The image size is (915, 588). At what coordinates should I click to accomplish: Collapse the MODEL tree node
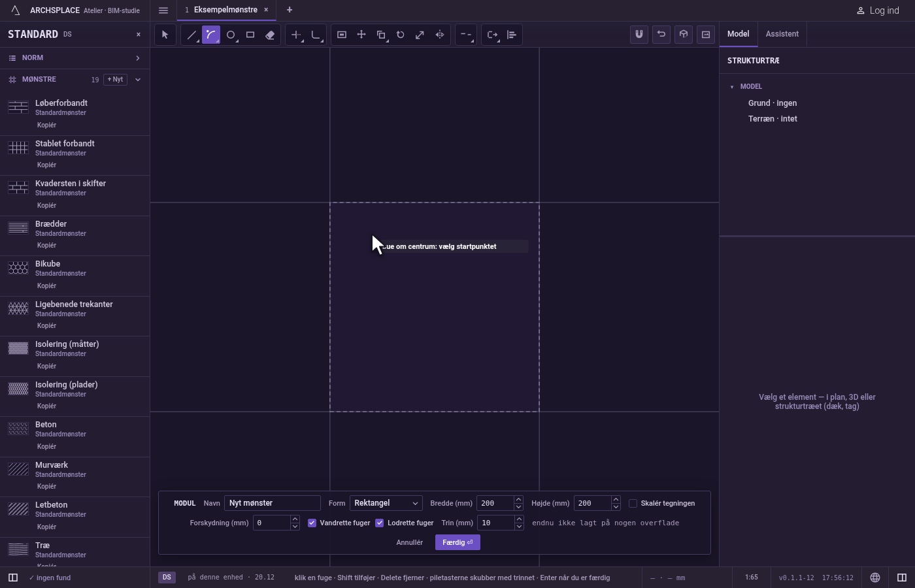tap(732, 87)
